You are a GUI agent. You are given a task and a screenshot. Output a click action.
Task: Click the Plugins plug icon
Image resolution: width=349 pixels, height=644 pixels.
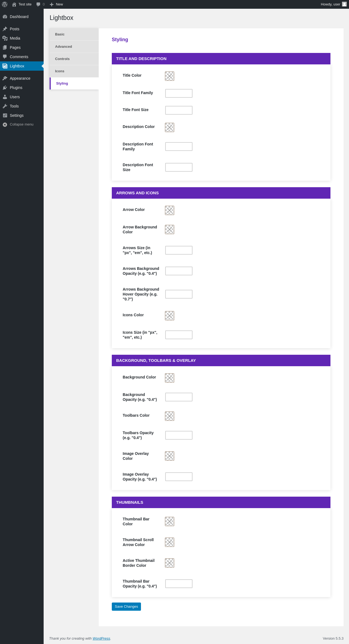(5, 88)
